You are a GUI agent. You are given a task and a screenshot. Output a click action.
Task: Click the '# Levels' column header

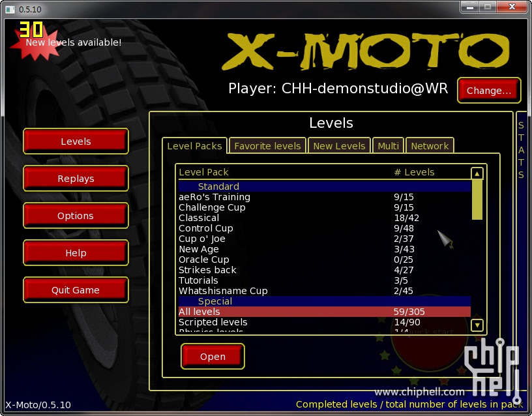coord(414,172)
